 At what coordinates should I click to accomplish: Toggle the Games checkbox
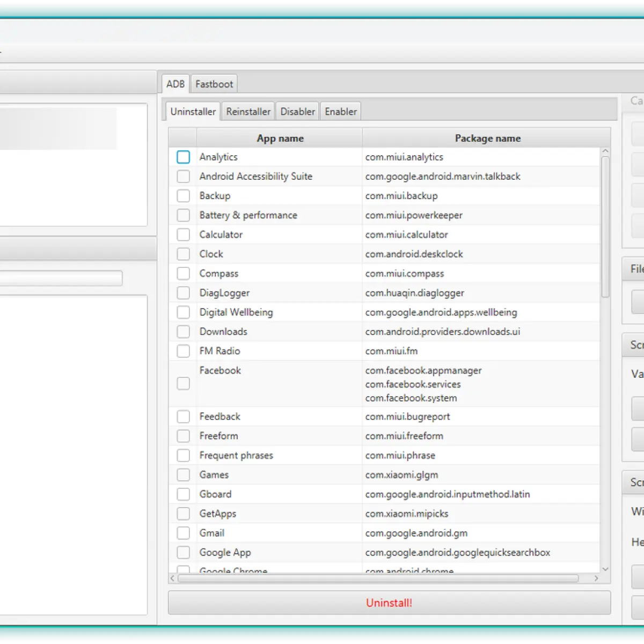point(183,474)
